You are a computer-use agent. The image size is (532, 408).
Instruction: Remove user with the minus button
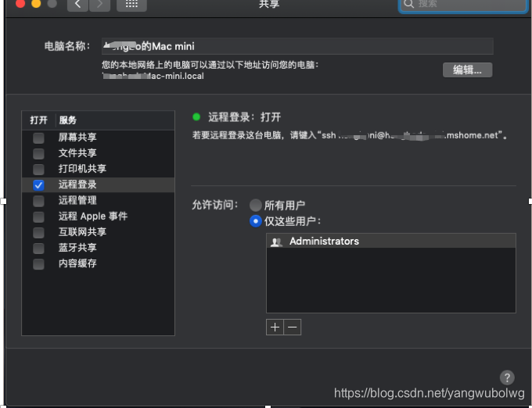point(293,327)
